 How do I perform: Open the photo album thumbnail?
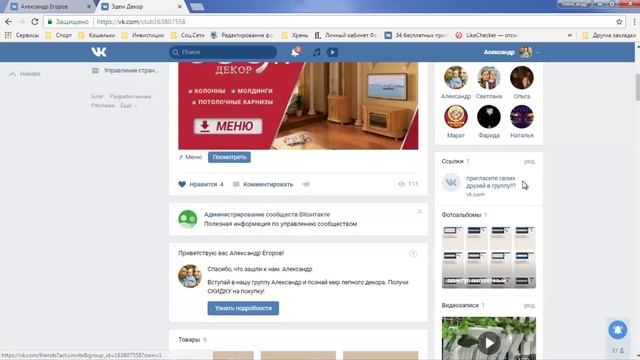pos(489,257)
